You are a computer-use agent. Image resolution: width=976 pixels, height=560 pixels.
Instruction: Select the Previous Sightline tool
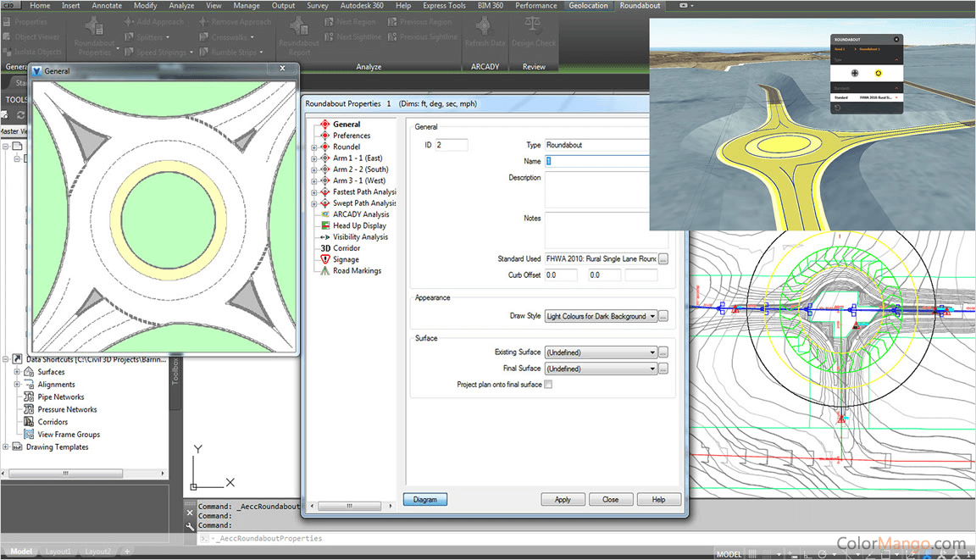tap(423, 36)
